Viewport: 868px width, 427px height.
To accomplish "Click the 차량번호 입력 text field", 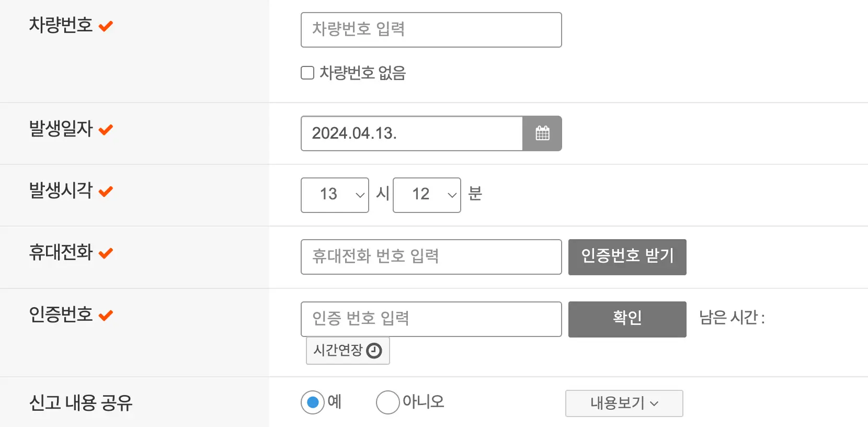I will (431, 30).
